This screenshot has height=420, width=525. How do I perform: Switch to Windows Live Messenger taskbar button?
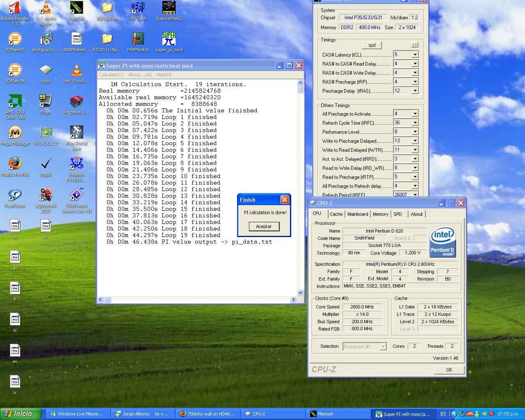click(78, 414)
